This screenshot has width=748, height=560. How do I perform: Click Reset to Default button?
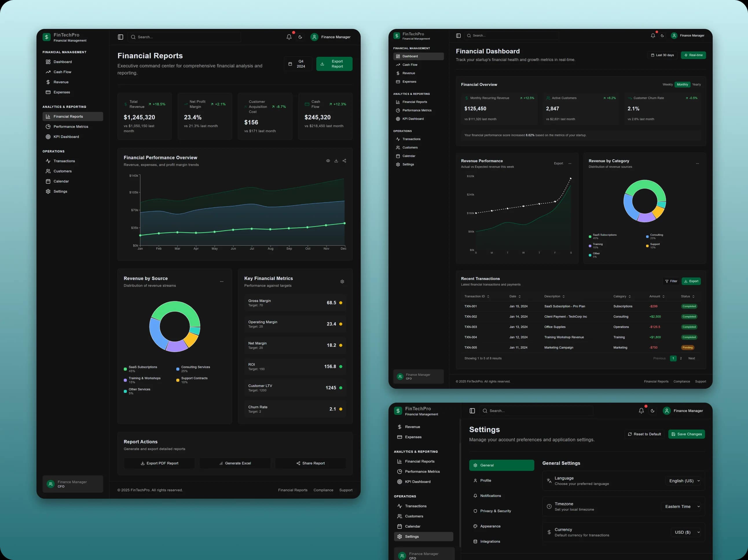click(645, 434)
